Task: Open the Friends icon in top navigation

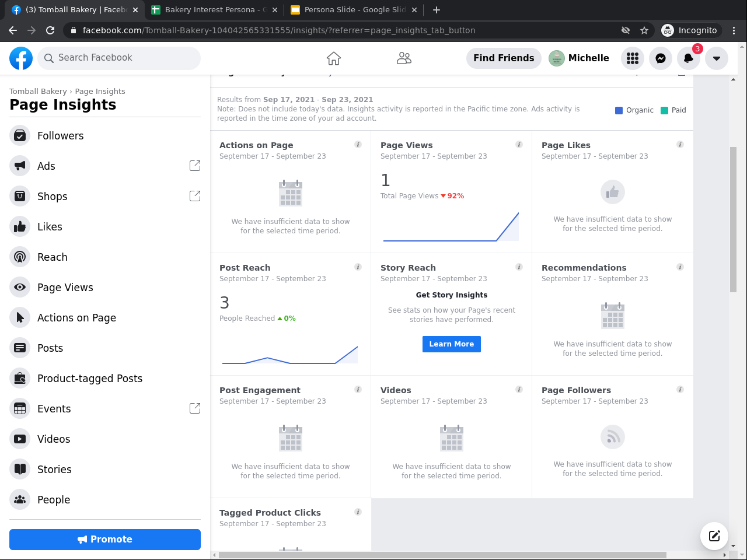Action: [x=404, y=58]
